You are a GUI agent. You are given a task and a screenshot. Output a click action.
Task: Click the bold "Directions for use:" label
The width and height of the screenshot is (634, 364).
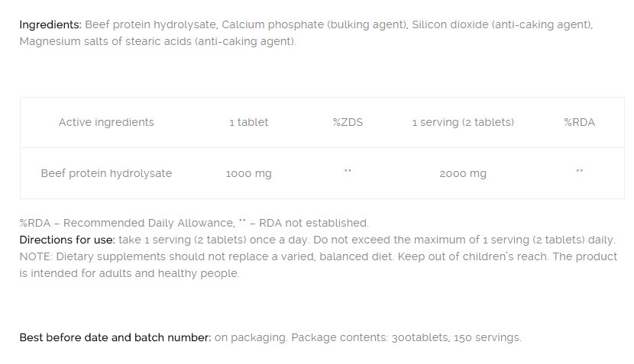click(x=67, y=240)
